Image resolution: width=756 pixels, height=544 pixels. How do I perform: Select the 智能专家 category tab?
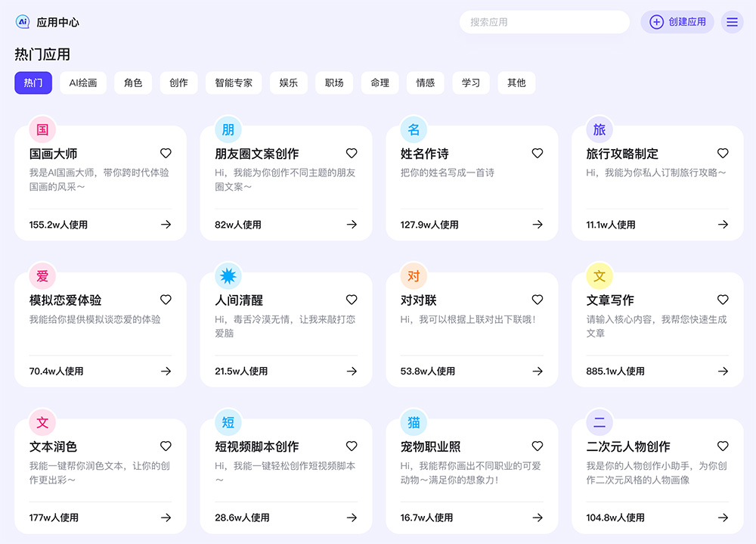click(234, 83)
